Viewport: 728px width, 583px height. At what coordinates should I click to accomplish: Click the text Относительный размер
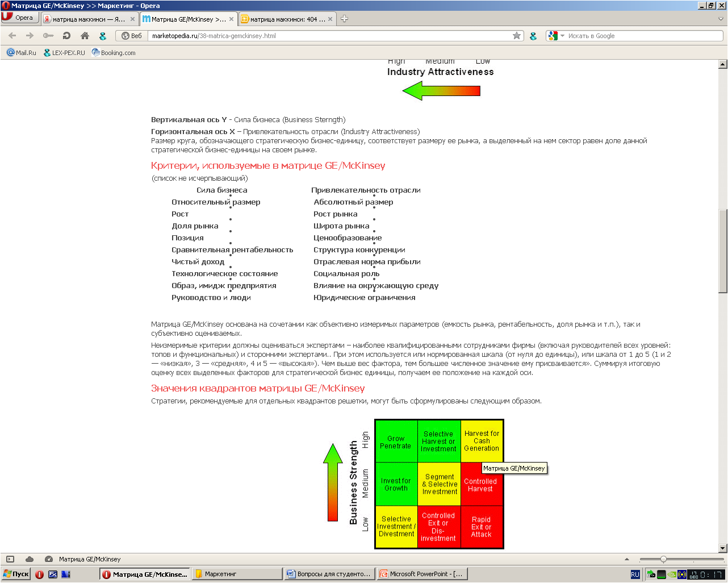216,202
